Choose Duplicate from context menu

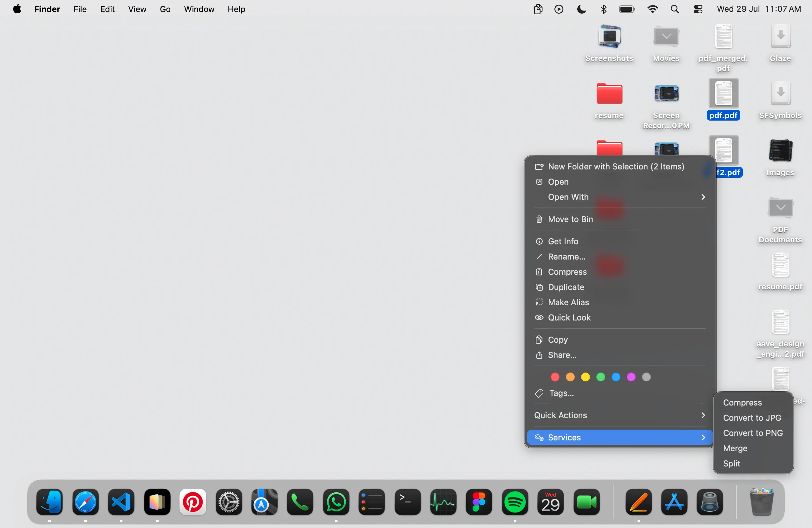(619, 287)
